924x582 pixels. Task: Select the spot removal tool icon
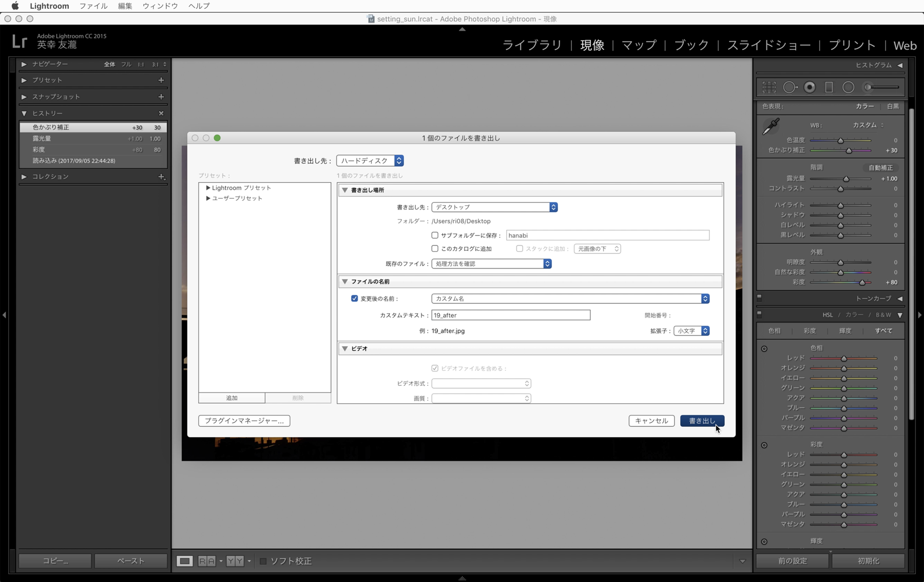coord(790,87)
